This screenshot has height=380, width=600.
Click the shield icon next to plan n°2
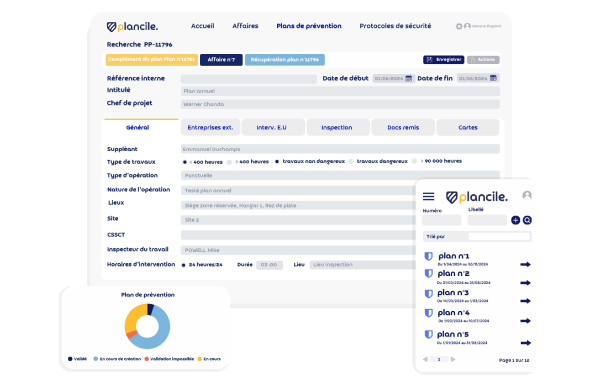click(429, 273)
